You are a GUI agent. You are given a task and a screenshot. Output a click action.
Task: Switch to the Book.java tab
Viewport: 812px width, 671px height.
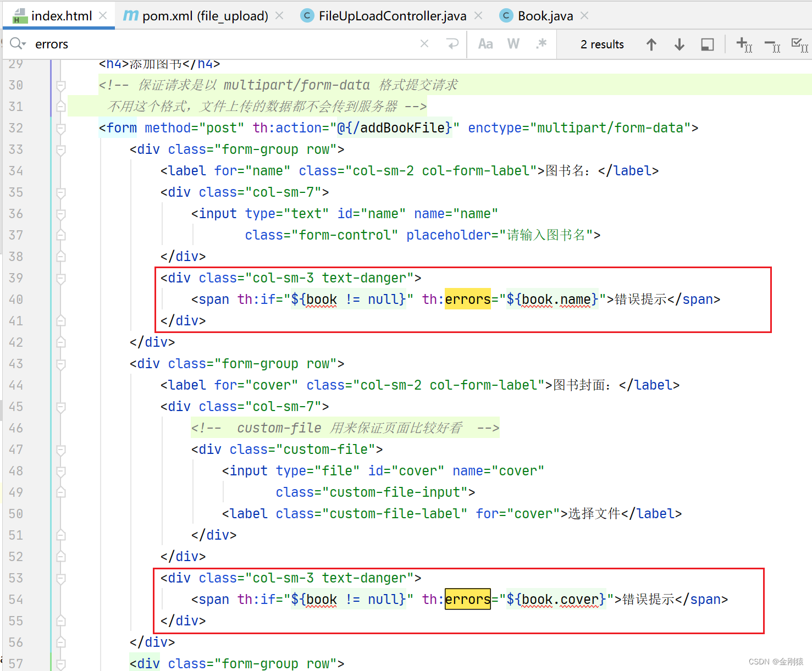pos(545,16)
